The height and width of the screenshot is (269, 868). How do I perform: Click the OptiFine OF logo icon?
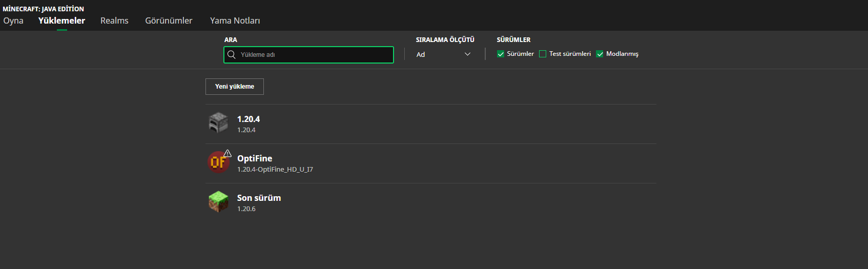point(218,162)
